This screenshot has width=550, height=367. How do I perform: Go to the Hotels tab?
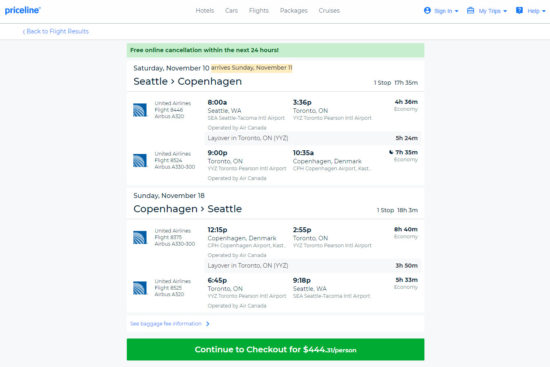[205, 11]
